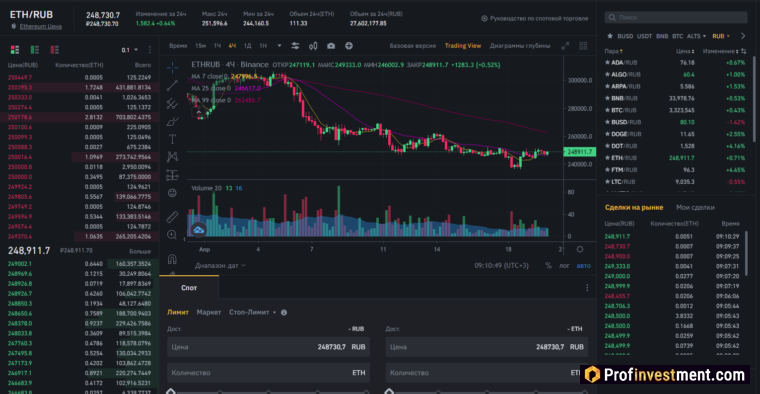Screen dimensions: 760x394
Task: Collapse indicator legend arrow on chart
Action: (198, 112)
